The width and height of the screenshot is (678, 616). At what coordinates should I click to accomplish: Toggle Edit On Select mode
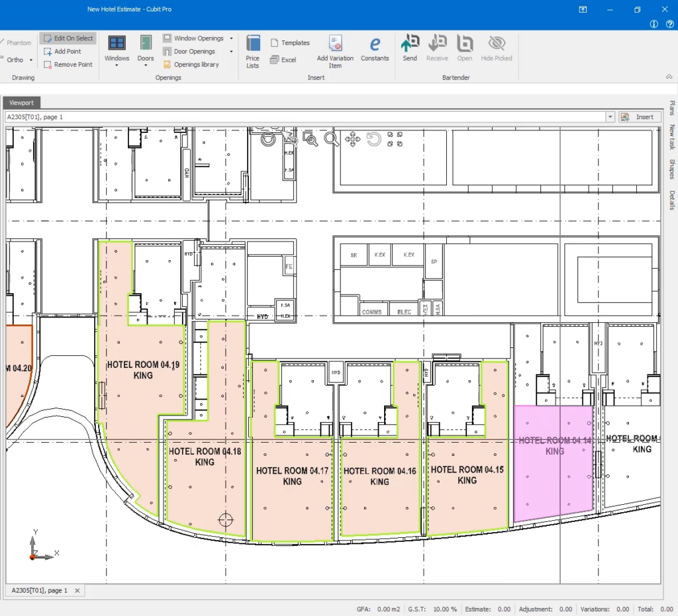click(68, 38)
